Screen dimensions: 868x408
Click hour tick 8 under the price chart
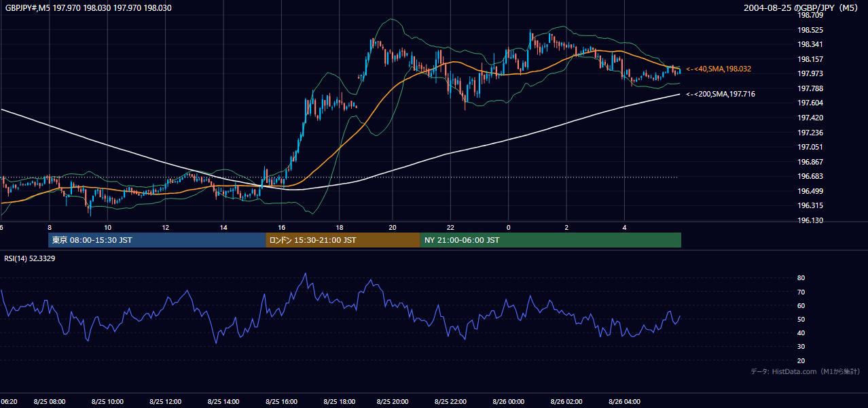(x=50, y=226)
